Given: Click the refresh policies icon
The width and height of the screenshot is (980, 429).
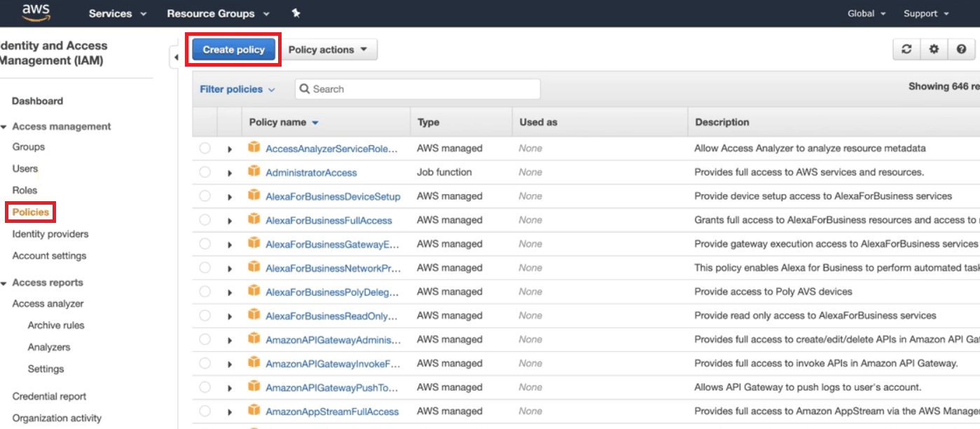Looking at the screenshot, I should pyautogui.click(x=906, y=49).
